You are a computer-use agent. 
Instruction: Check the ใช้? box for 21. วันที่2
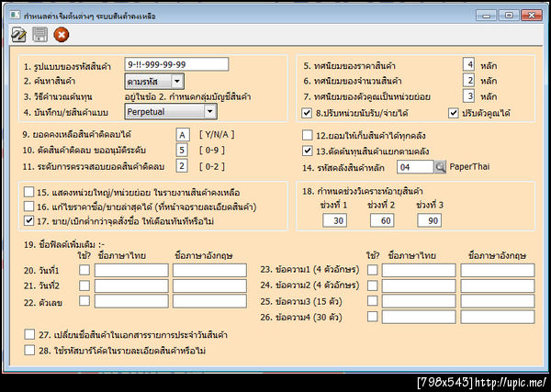(x=84, y=286)
